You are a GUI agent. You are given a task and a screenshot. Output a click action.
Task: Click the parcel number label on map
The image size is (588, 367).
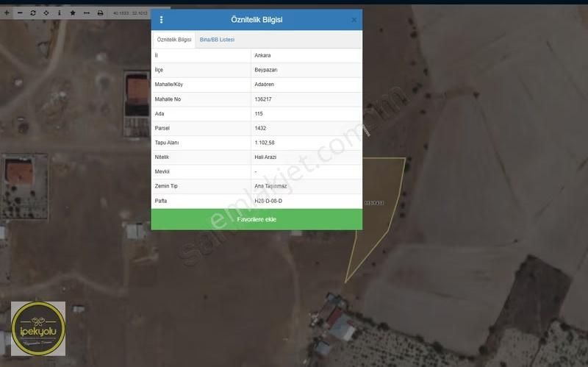pyautogui.click(x=374, y=203)
